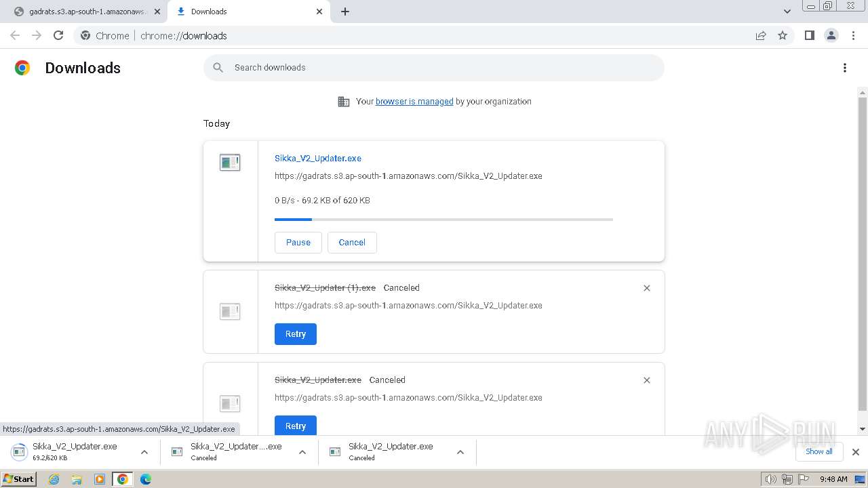This screenshot has width=868, height=488.
Task: Close the gadrats.s3 tab
Action: click(x=157, y=12)
